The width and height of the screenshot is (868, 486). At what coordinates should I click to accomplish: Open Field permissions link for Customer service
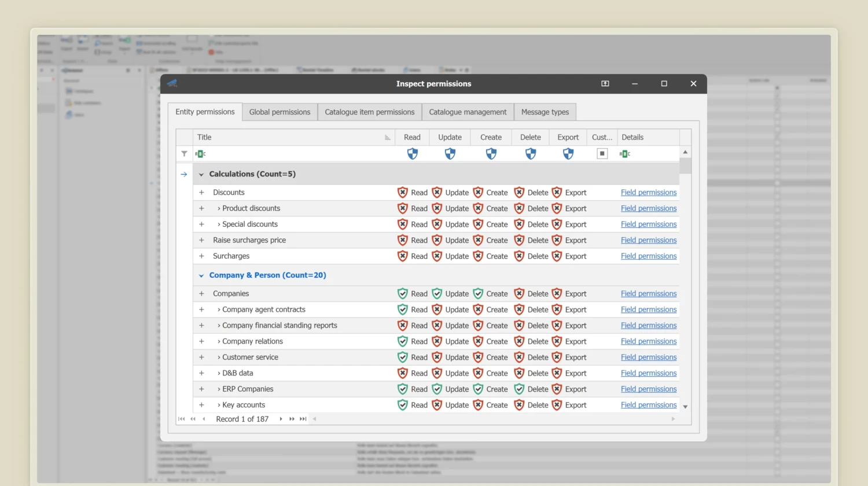click(649, 358)
